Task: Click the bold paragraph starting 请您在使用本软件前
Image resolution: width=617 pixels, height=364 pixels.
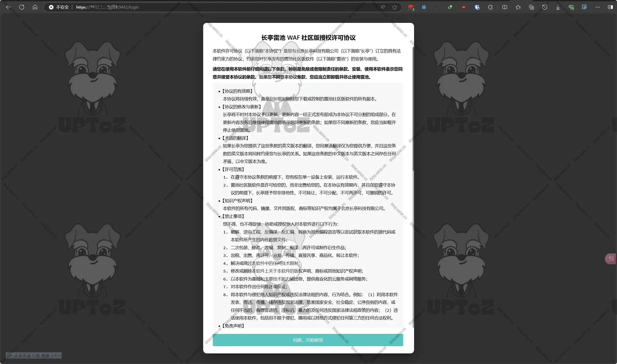Action: 308,73
